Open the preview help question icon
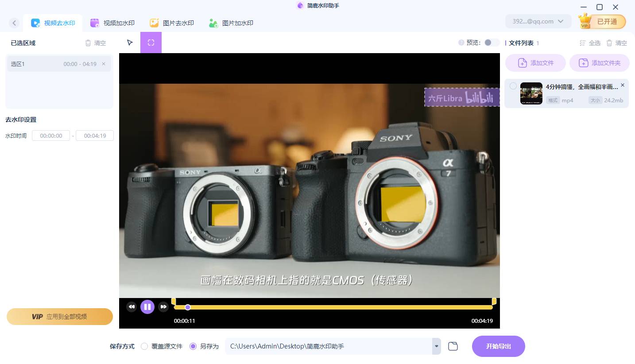635x364 pixels. (x=461, y=43)
